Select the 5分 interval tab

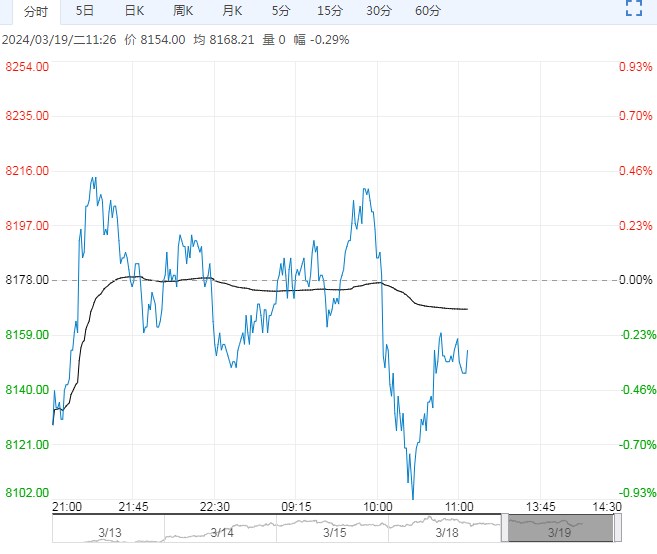pyautogui.click(x=281, y=11)
